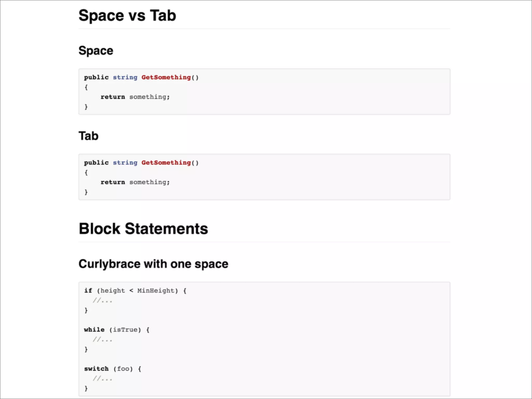The image size is (532, 399).
Task: Click the "switch" keyword in the code
Action: [x=96, y=369]
